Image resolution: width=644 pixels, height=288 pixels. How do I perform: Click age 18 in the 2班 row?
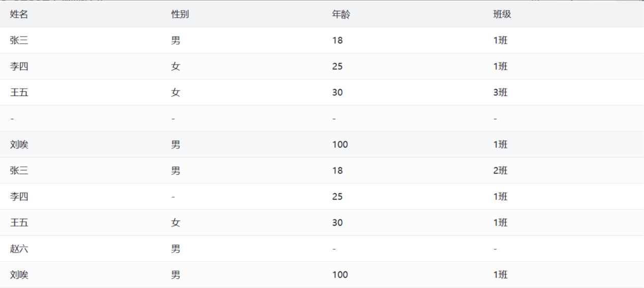[338, 171]
